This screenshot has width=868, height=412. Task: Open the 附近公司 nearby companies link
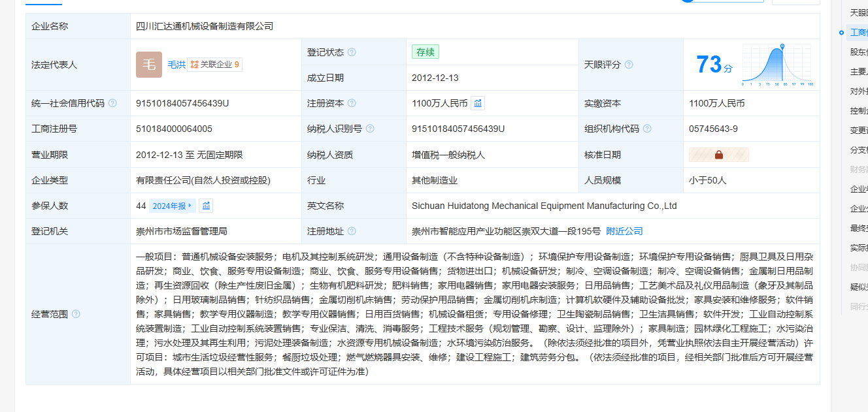tap(624, 231)
